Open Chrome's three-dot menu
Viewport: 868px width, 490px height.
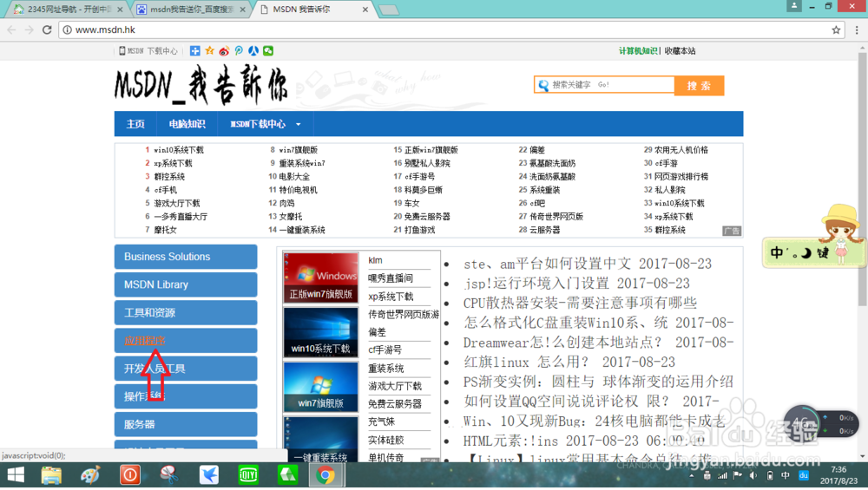(x=857, y=29)
